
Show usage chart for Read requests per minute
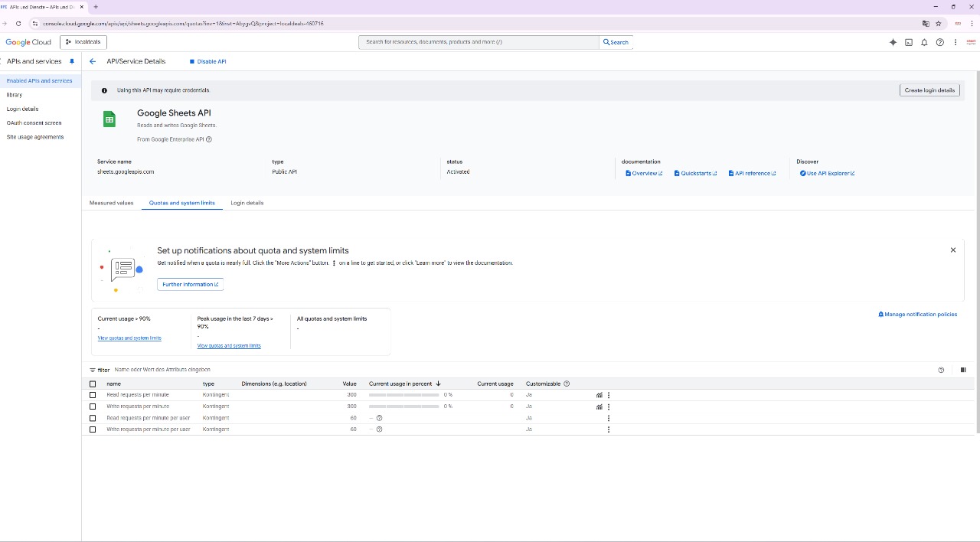(x=599, y=395)
